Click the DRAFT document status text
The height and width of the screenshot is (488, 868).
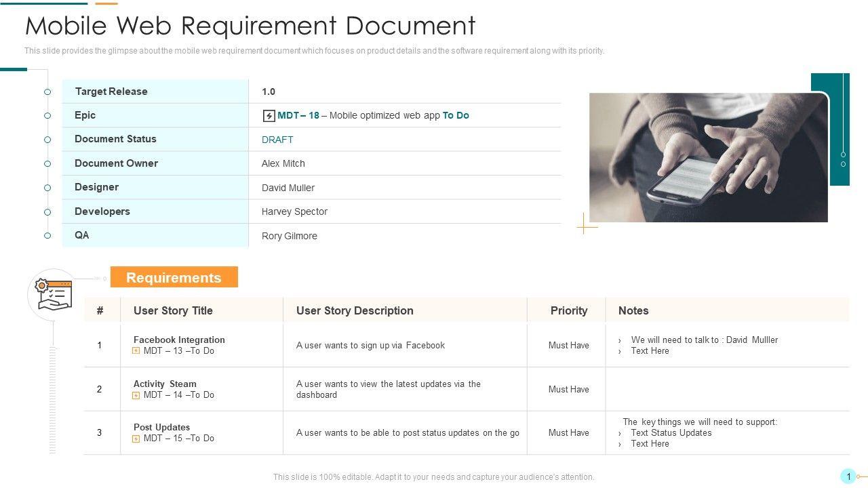tap(277, 140)
